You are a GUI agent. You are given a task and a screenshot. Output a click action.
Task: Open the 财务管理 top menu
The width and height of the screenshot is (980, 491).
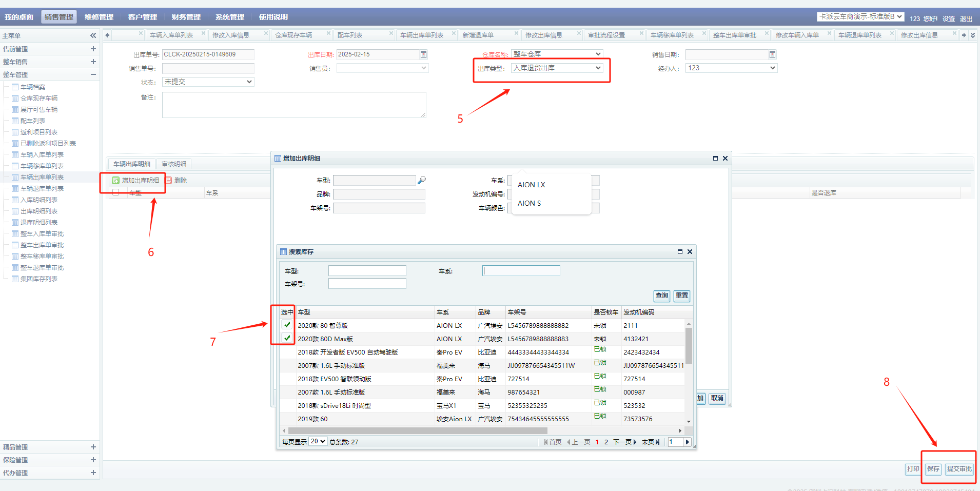(186, 17)
